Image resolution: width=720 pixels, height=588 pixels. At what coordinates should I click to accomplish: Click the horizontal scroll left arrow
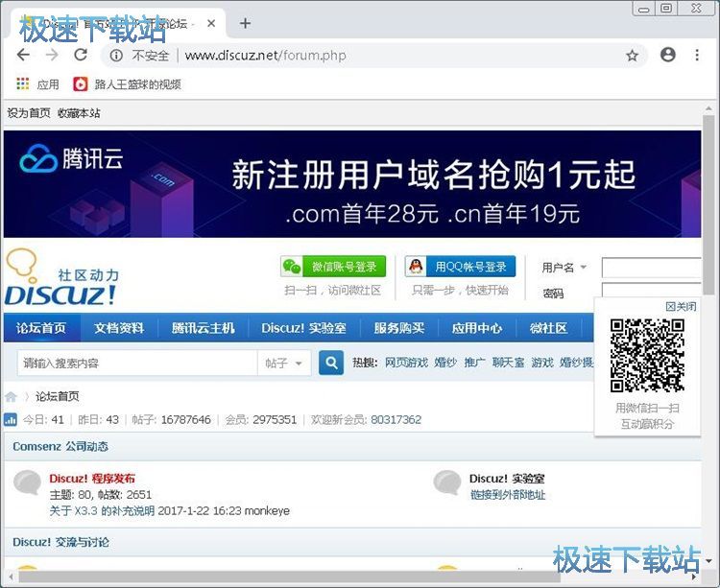coord(11,577)
